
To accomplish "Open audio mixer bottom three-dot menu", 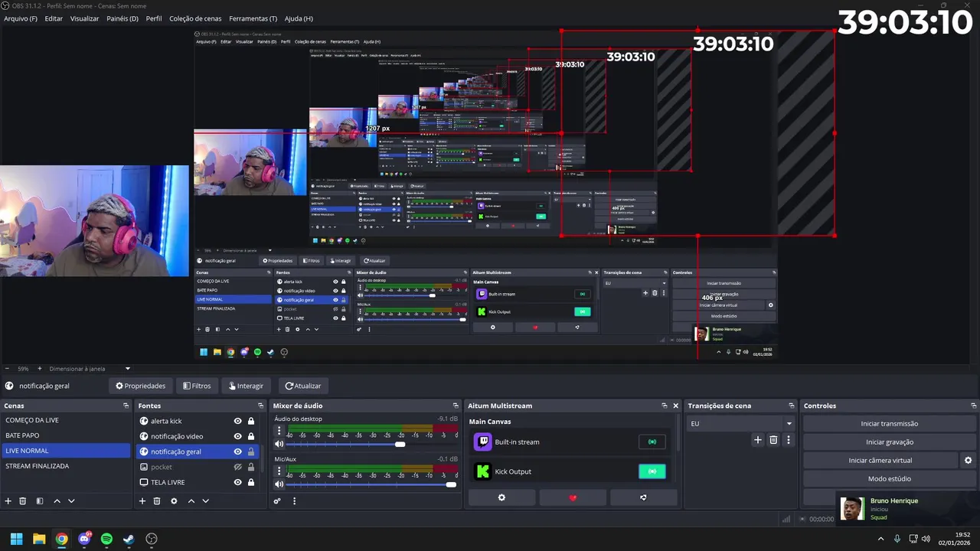I will pyautogui.click(x=294, y=501).
